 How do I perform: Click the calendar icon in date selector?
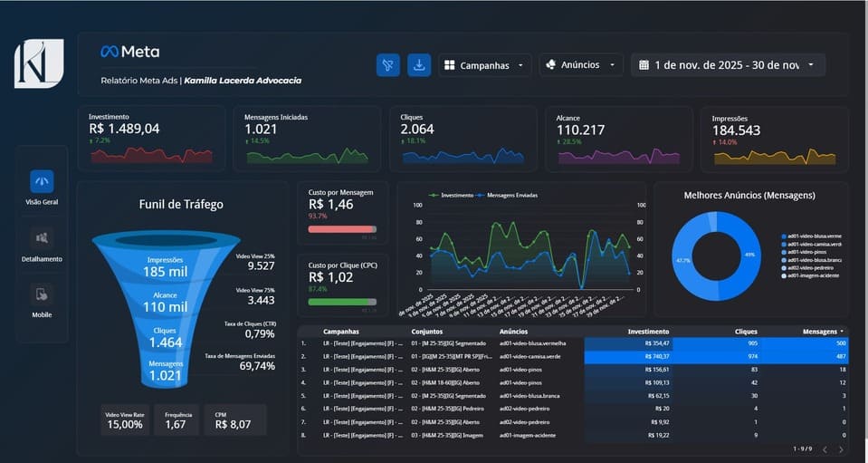coord(644,65)
